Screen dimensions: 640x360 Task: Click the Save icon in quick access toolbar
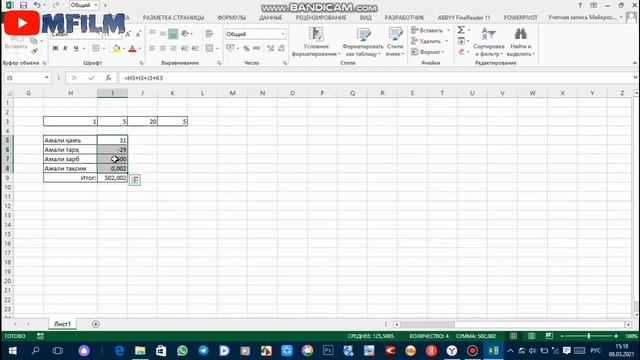[x=23, y=5]
